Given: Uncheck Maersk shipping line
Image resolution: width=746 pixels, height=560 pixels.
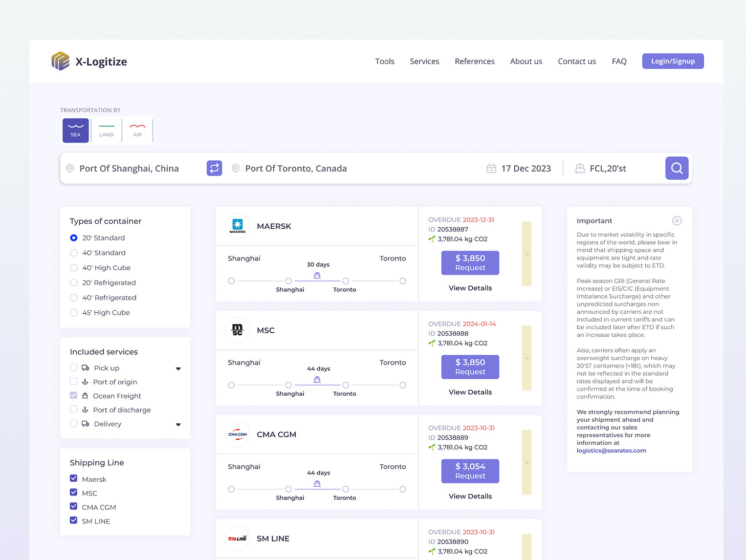Looking at the screenshot, I should (74, 479).
